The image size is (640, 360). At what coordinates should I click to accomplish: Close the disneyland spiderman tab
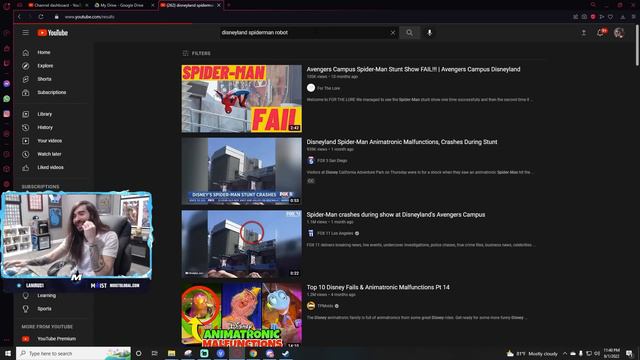(219, 5)
